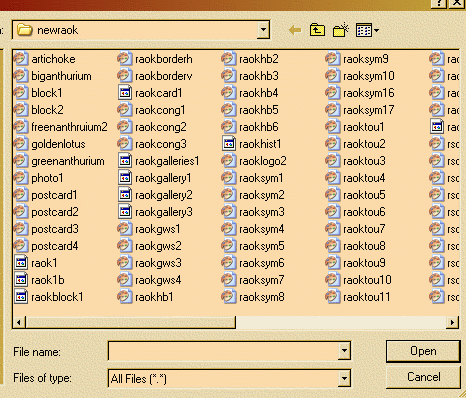This screenshot has width=466, height=398.
Task: Select the file named greenanthurium
Action: click(x=68, y=161)
